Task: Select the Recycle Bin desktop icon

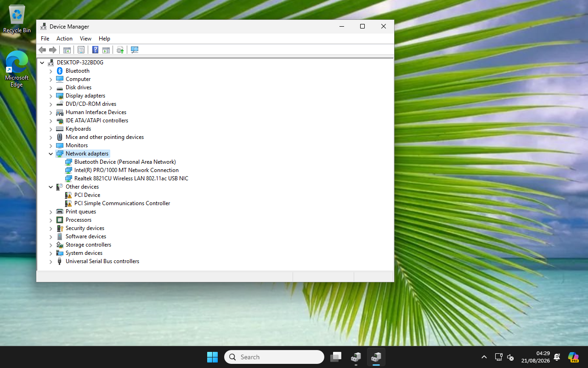Action: click(17, 19)
